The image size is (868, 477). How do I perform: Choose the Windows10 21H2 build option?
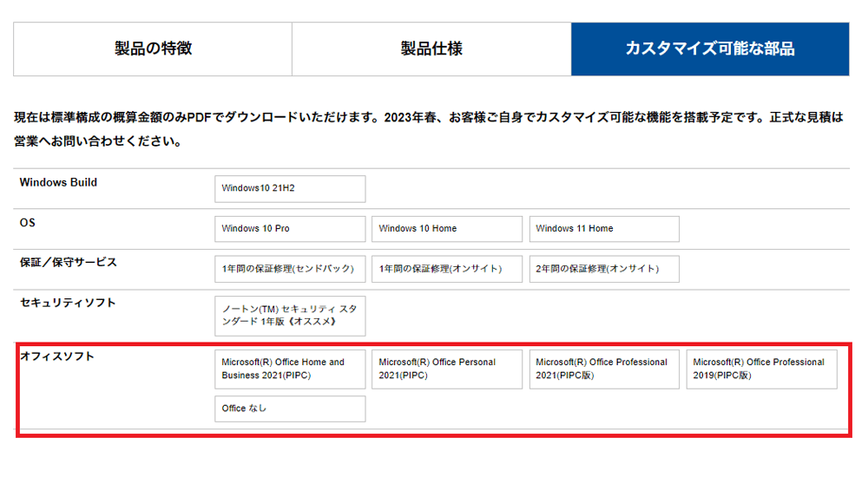click(x=290, y=189)
